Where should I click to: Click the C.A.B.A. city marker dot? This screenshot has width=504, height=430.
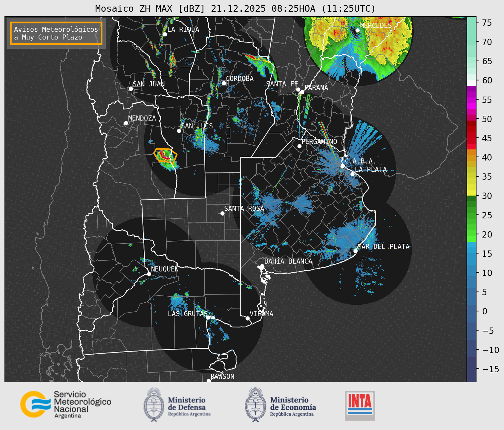point(343,166)
